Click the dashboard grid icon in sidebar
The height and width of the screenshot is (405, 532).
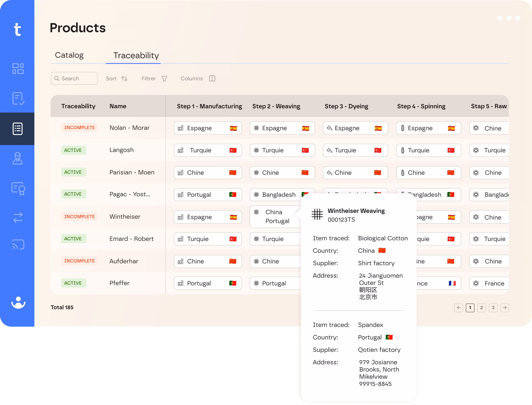click(x=18, y=69)
